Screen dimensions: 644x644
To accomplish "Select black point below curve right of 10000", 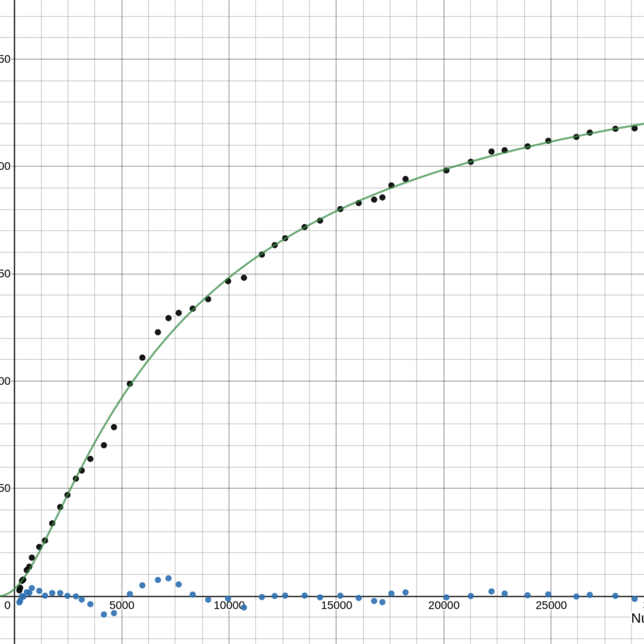I will pos(244,277).
